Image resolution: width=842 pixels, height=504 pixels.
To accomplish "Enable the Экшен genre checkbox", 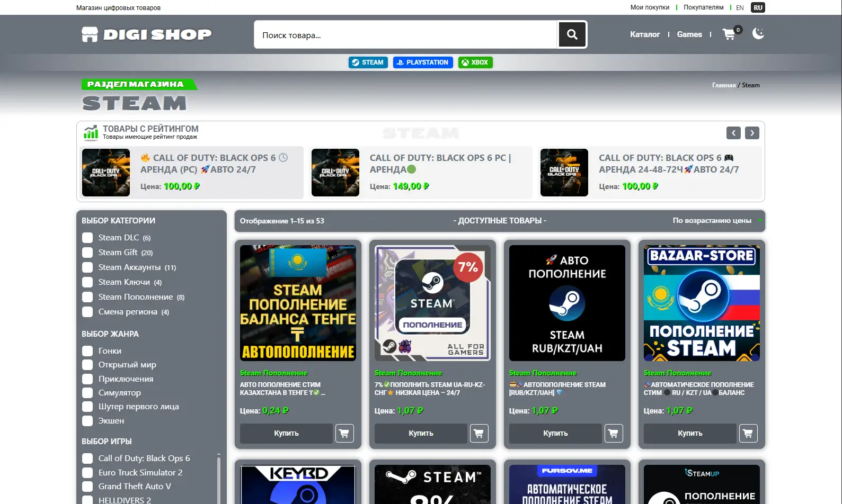I will (x=87, y=421).
